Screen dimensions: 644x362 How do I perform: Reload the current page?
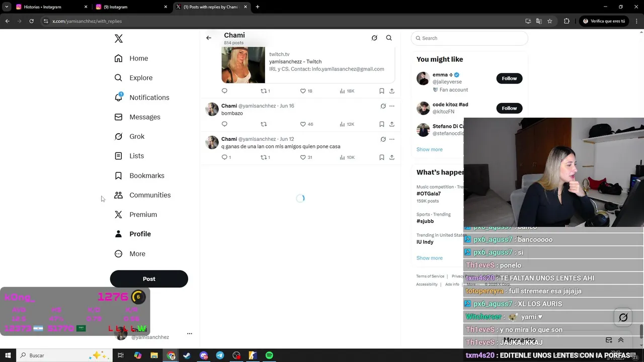click(x=31, y=21)
